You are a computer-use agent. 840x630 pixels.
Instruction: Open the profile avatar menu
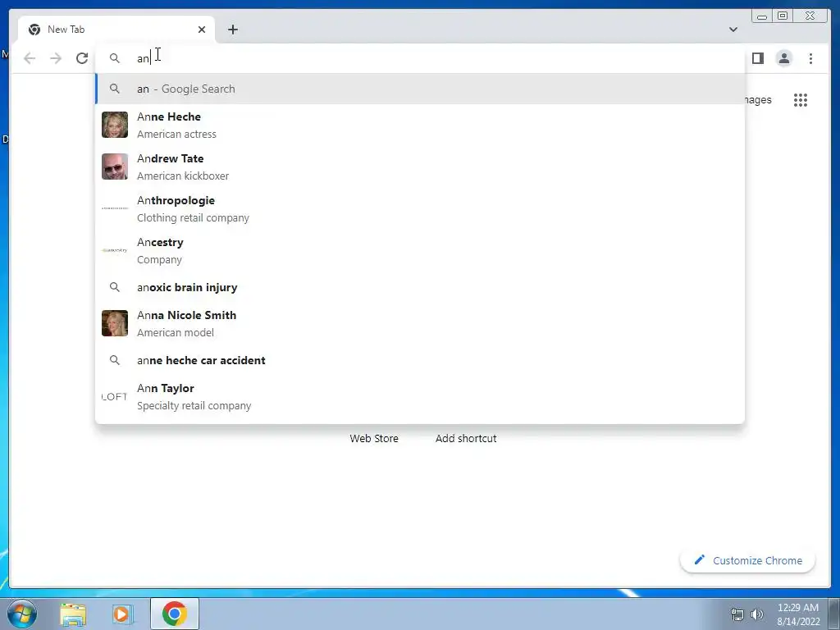tap(783, 58)
